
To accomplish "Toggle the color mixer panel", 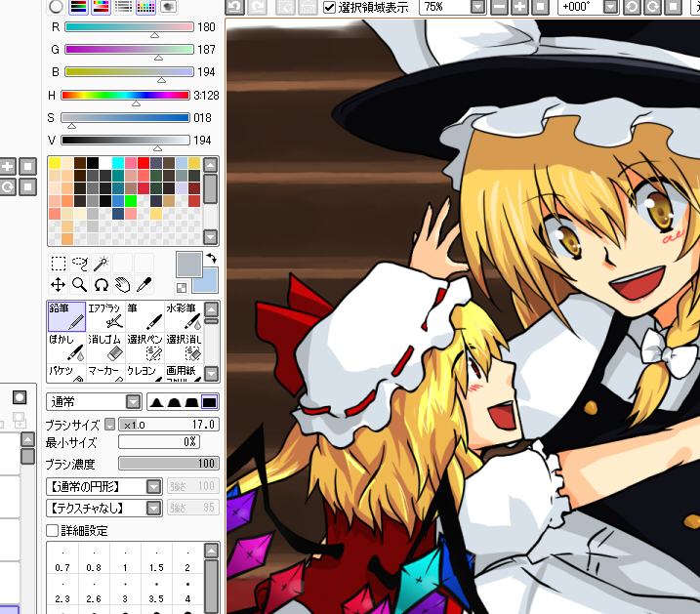I will 123,6.
